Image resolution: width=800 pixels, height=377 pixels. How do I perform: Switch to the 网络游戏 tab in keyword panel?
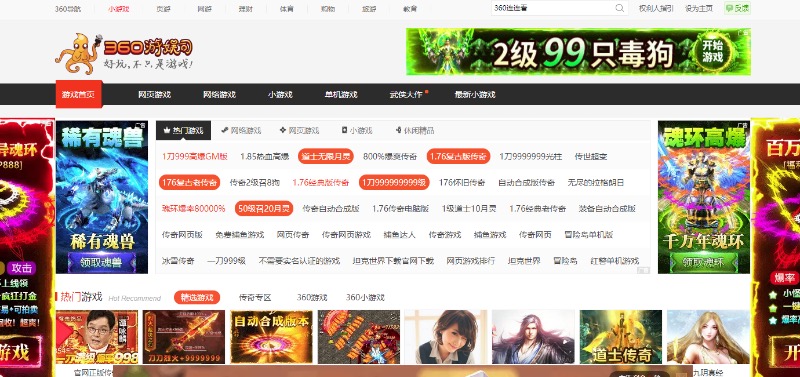tap(241, 131)
